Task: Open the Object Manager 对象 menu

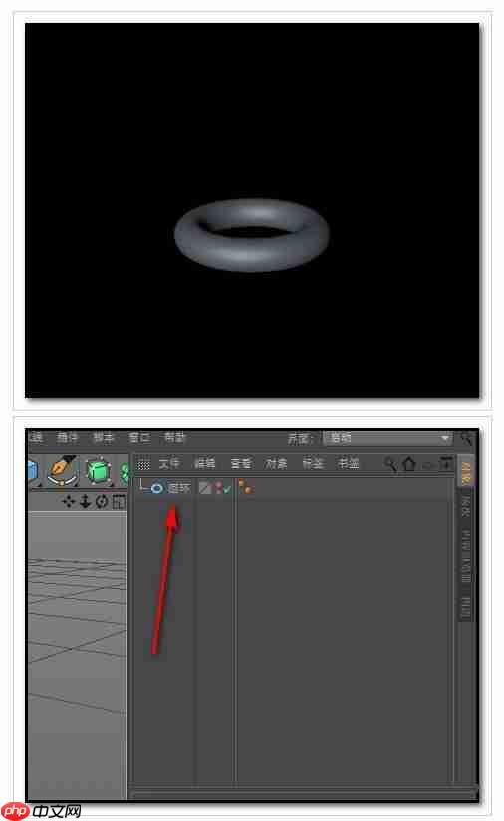Action: (x=276, y=464)
